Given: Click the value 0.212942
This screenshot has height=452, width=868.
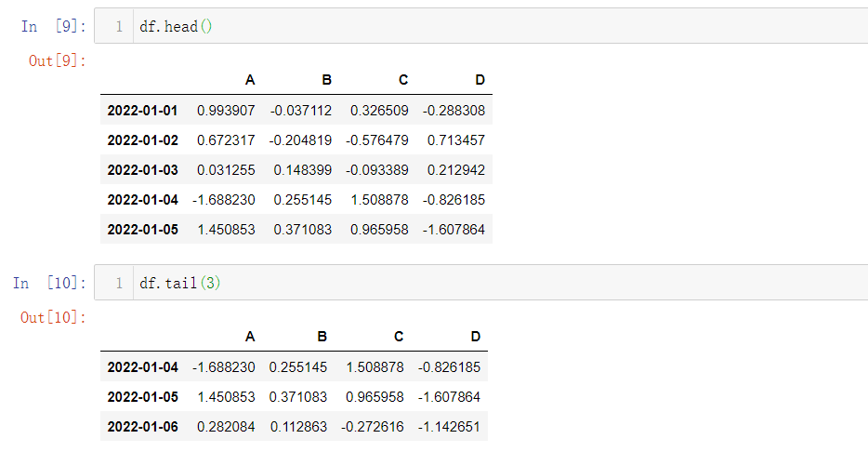Looking at the screenshot, I should click(x=456, y=170).
